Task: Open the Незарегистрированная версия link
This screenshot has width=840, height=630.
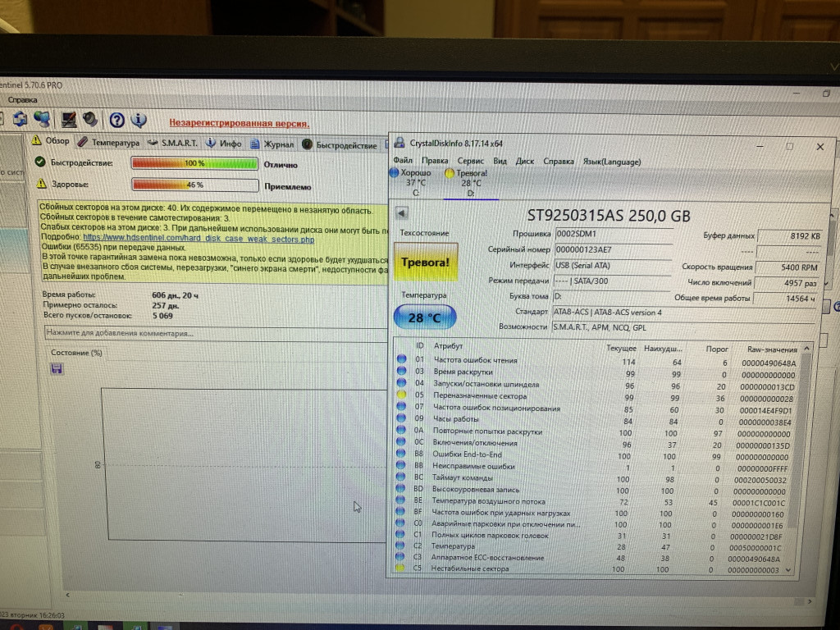Action: [239, 123]
